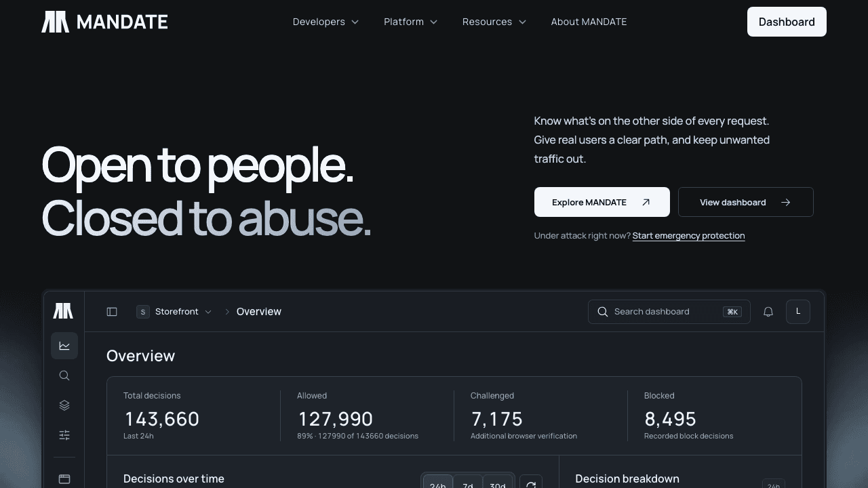The width and height of the screenshot is (868, 488).
Task: Go to About MANDATE page
Action: pos(589,22)
